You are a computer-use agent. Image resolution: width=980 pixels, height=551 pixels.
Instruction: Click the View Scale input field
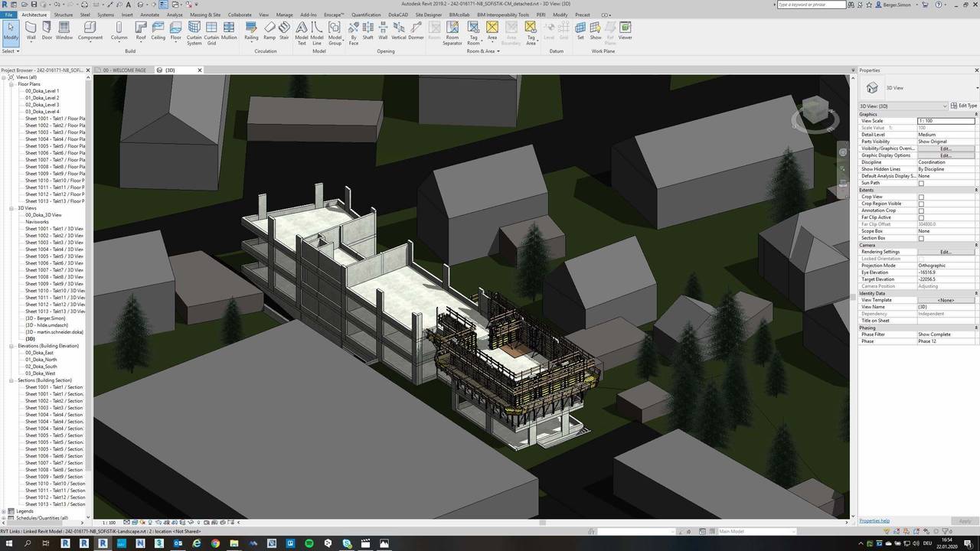(x=946, y=121)
